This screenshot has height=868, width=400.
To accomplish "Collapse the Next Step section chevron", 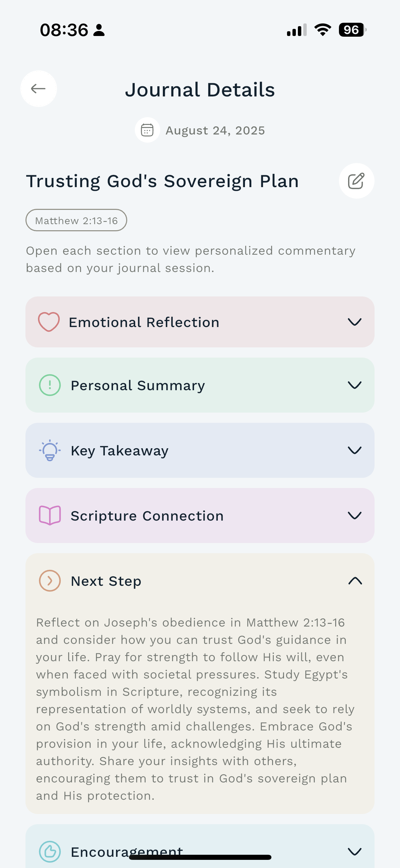I will click(x=355, y=581).
